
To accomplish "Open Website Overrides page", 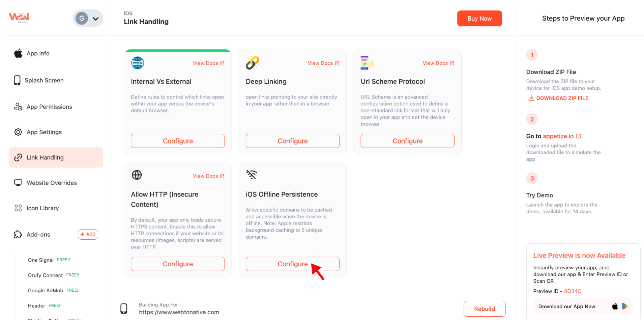I will (52, 183).
